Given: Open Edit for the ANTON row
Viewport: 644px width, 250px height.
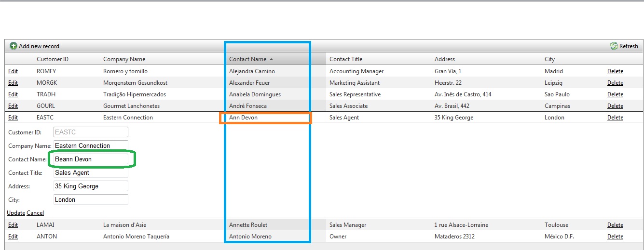Looking at the screenshot, I should click(x=13, y=237).
